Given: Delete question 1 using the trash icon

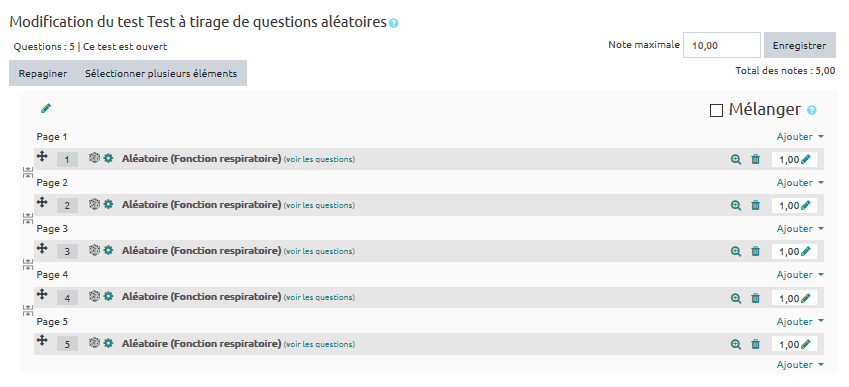Looking at the screenshot, I should pyautogui.click(x=755, y=159).
